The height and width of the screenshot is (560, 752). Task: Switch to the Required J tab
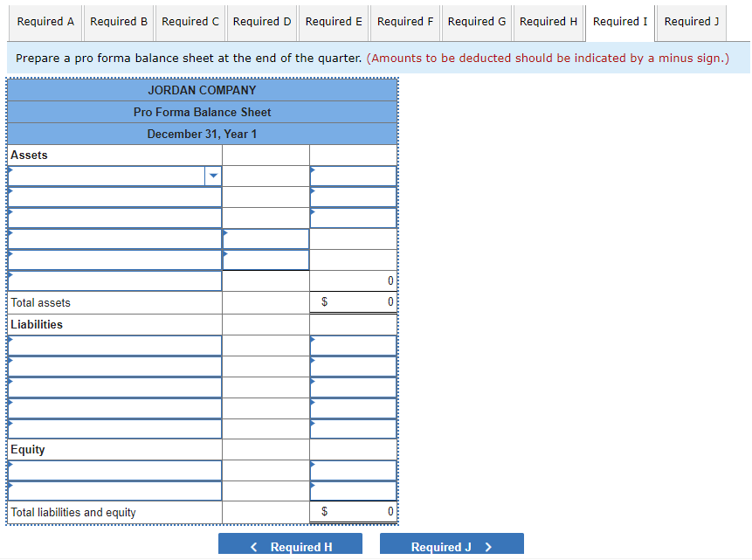pos(690,22)
